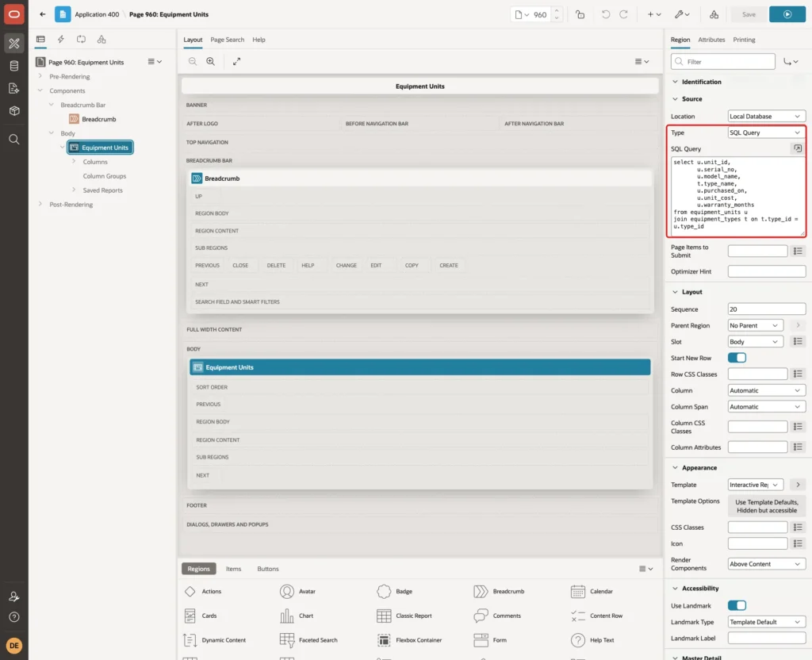Viewport: 812px width, 660px height.
Task: Go back with the left arrow
Action: 43,14
